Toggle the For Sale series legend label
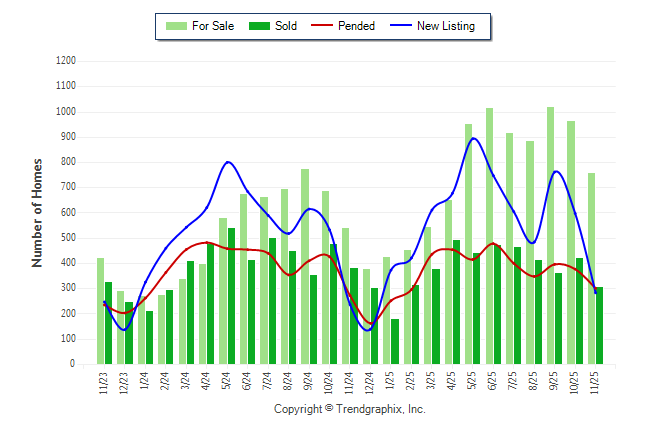This screenshot has height=434, width=646. (x=214, y=26)
